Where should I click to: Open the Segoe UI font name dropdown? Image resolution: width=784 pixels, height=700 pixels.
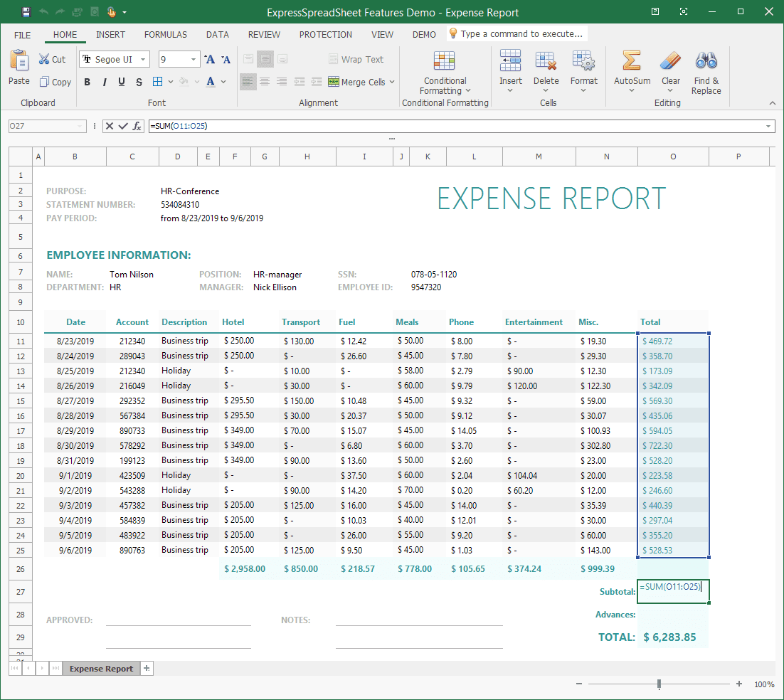[x=143, y=60]
